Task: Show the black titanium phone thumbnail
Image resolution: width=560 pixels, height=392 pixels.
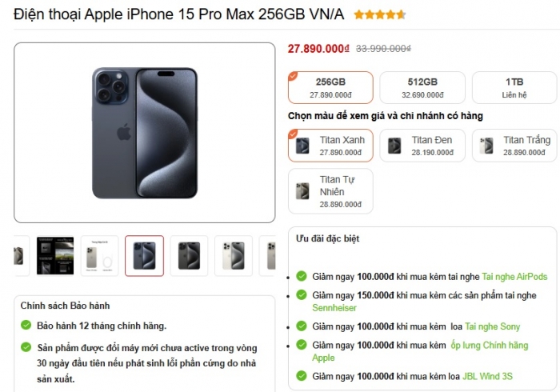Action: coord(189,256)
